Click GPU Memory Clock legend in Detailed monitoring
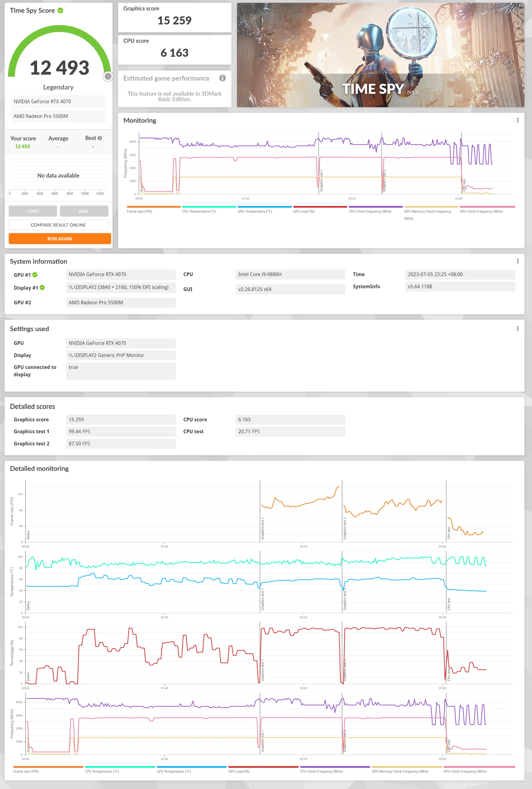Viewport: 532px width, 789px height. (406, 769)
